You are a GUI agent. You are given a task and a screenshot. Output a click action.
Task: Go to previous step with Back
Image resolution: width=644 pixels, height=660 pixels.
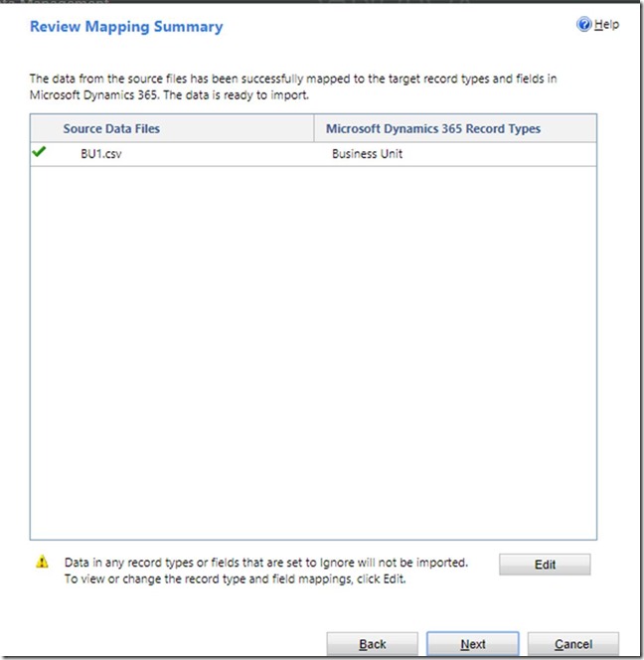click(373, 644)
